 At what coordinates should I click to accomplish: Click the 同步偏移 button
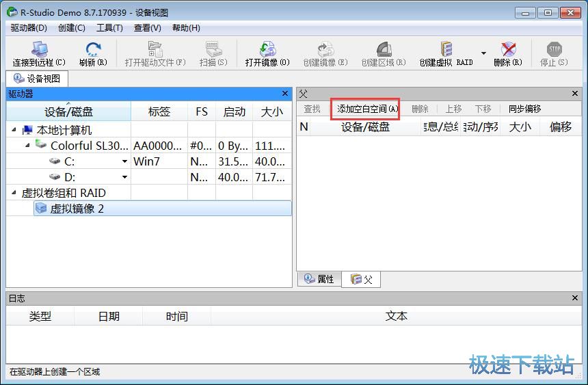click(524, 109)
